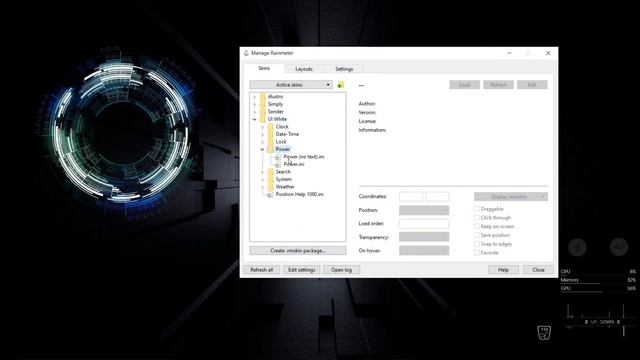Click the Rainmeter title bar icon
This screenshot has height=360, width=640.
[x=246, y=53]
